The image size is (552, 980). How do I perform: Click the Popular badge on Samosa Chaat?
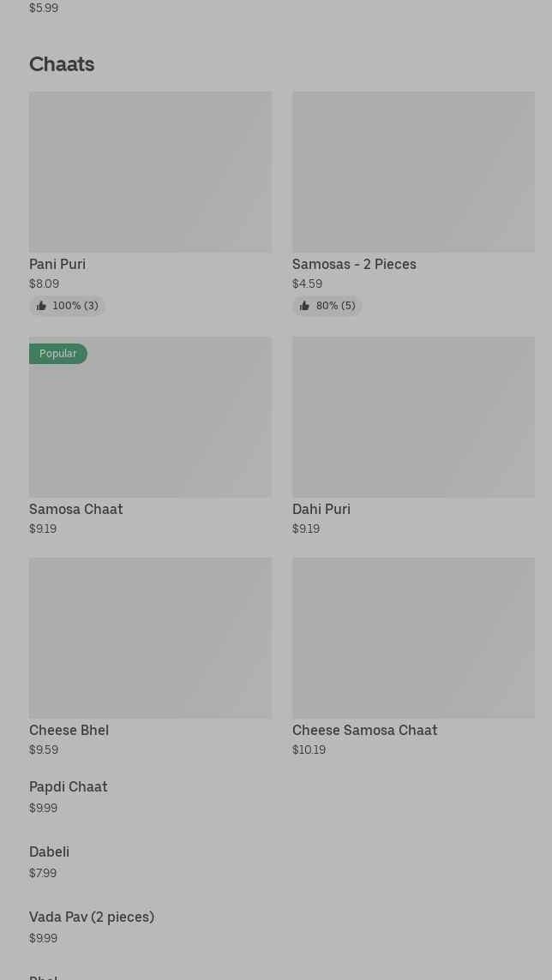coord(58,354)
